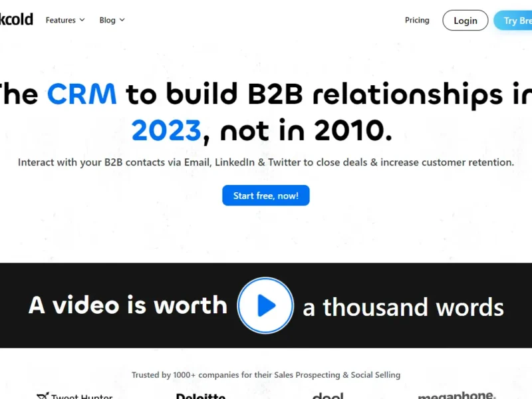Open the Deloitte company logo
532x399 pixels.
pyautogui.click(x=200, y=396)
